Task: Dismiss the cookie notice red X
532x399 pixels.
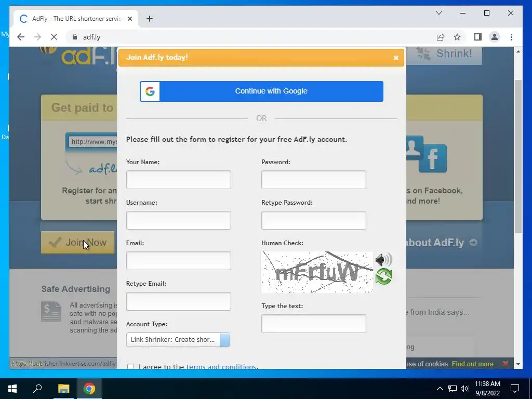Action: coord(505,363)
